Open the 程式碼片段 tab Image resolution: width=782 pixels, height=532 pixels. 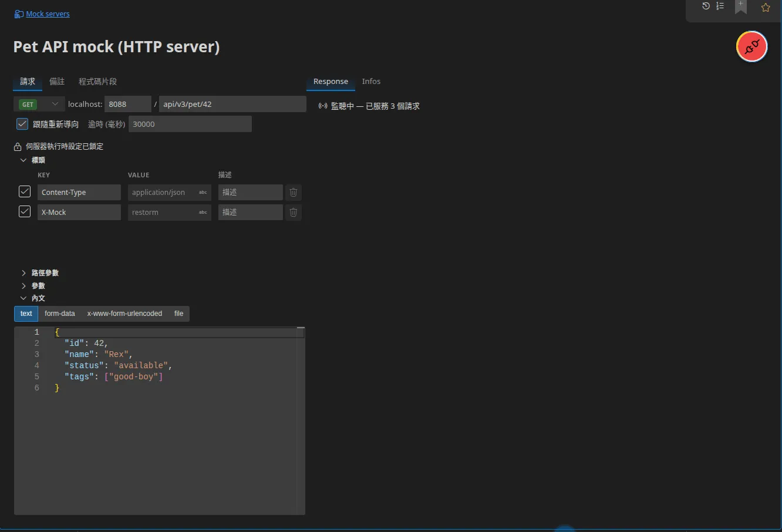click(97, 82)
